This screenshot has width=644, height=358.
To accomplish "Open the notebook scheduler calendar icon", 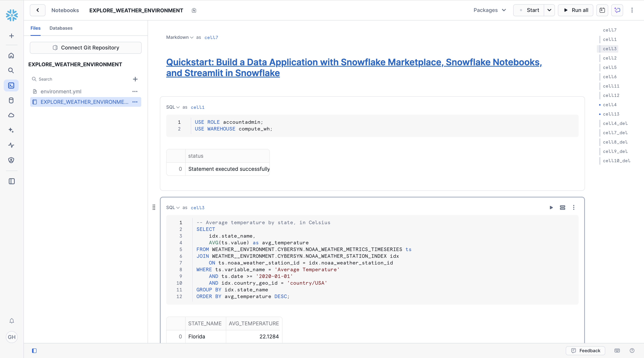I will [602, 10].
